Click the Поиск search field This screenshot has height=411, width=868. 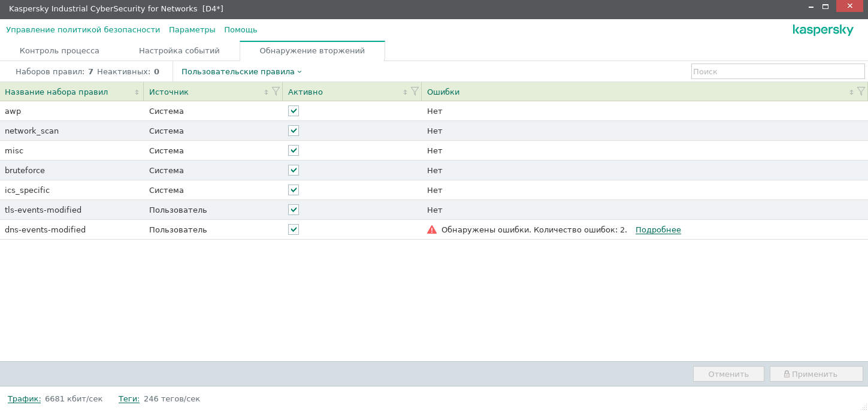click(x=778, y=71)
